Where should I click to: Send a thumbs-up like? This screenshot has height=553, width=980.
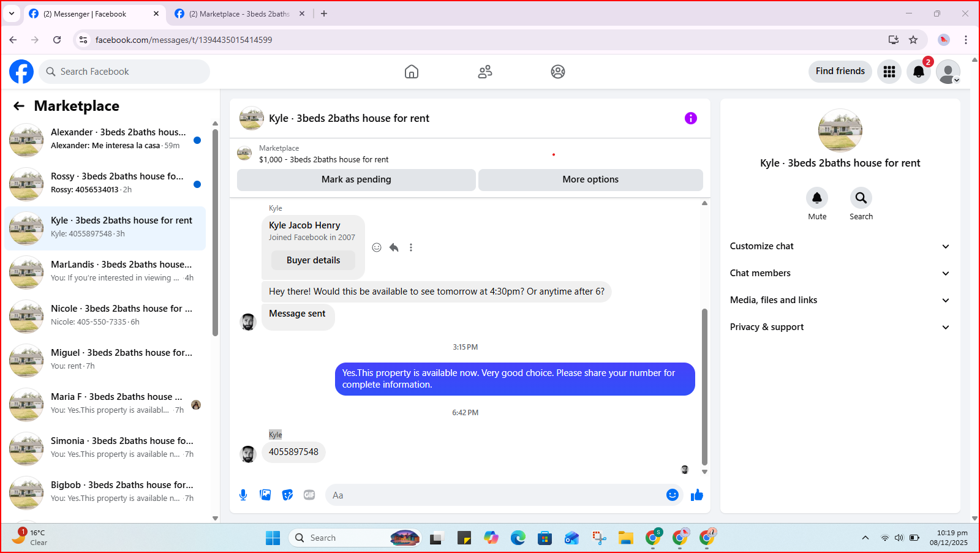(x=697, y=495)
